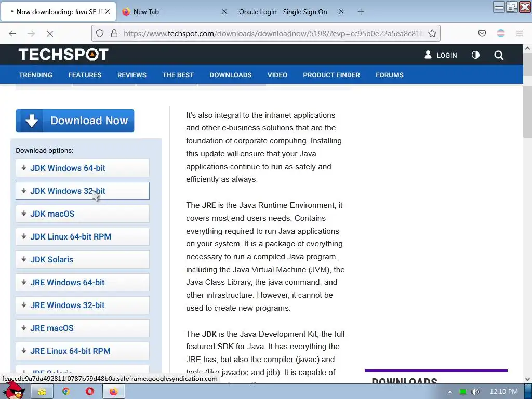Close the New Tab tab
The height and width of the screenshot is (399, 532).
224,11
